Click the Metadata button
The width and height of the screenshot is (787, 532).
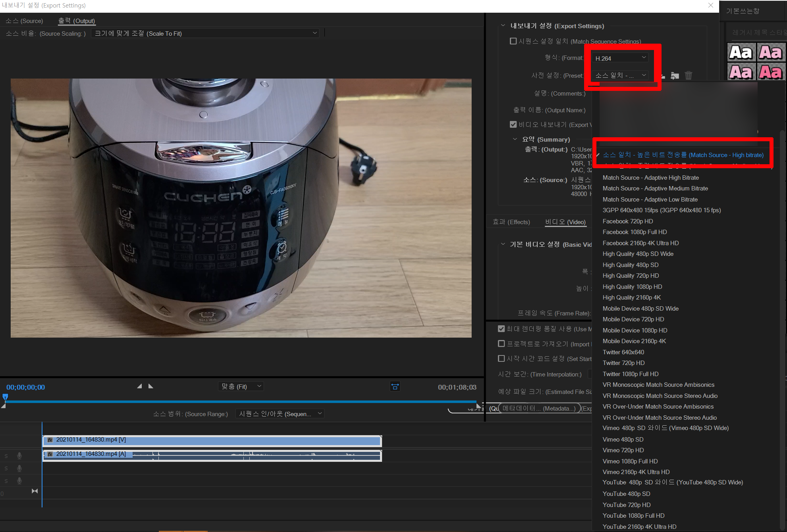pos(539,408)
